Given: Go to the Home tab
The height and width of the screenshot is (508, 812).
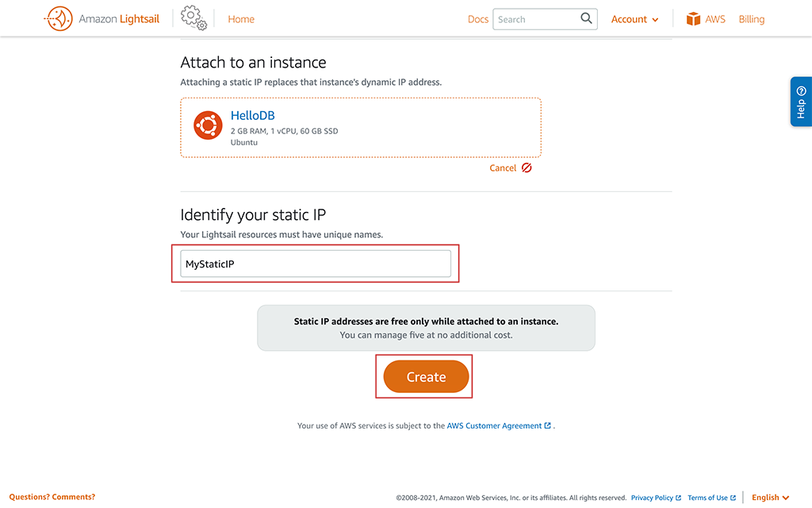Looking at the screenshot, I should point(241,19).
